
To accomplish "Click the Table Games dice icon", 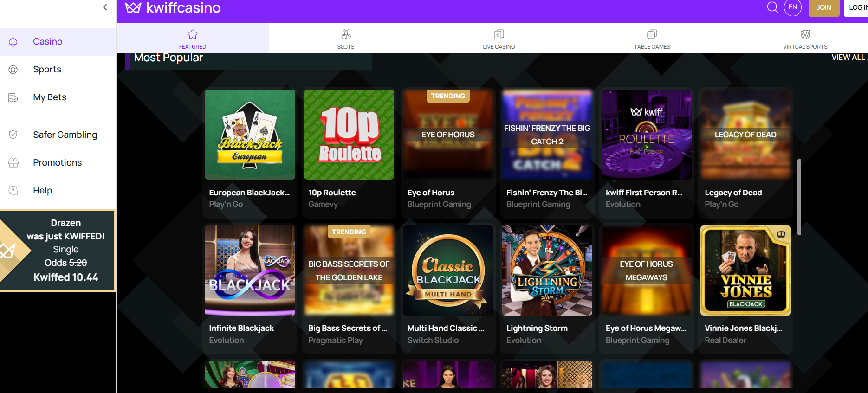I will [x=652, y=34].
